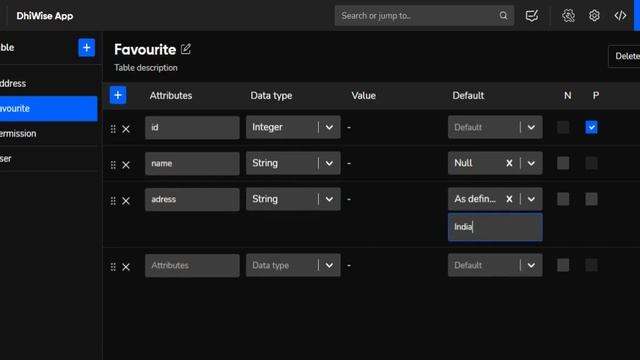The image size is (640, 360).
Task: Open As defined default dropdown arrow
Action: [x=531, y=199]
